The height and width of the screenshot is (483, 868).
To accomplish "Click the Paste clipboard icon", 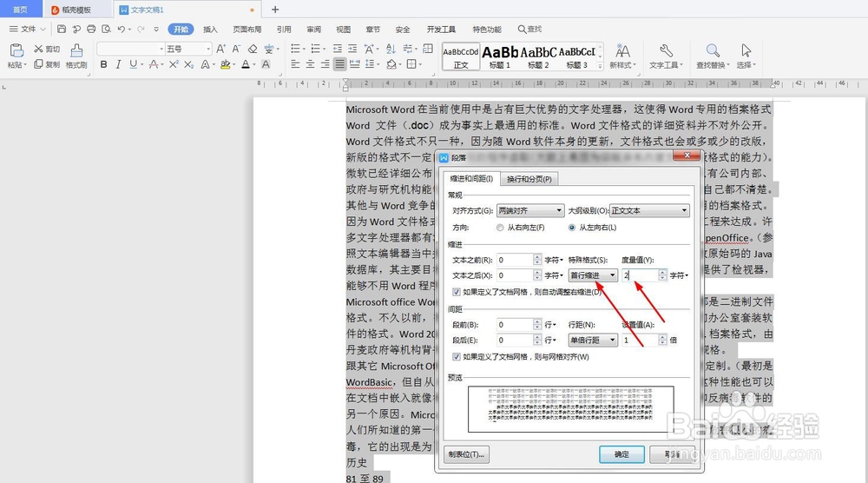I will click(x=16, y=50).
